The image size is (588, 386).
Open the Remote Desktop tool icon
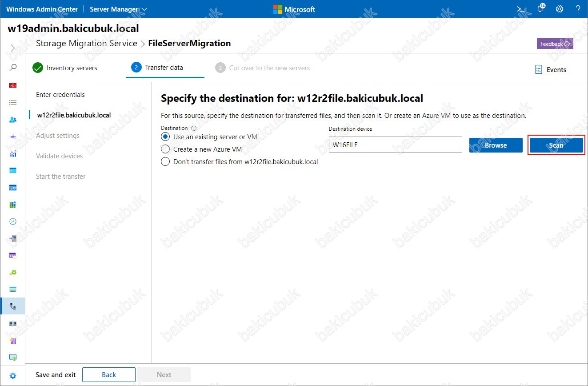[x=13, y=221]
